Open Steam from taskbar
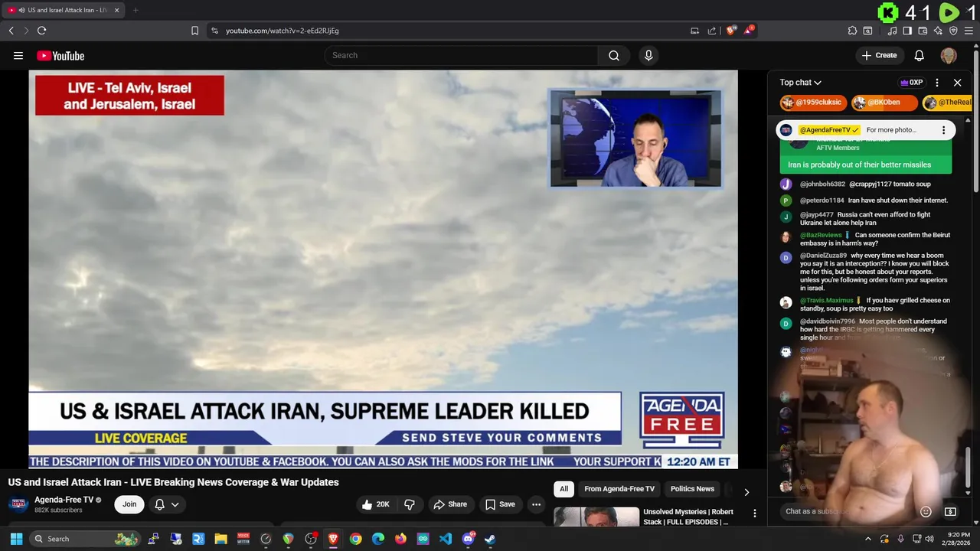980x551 pixels. click(x=490, y=539)
